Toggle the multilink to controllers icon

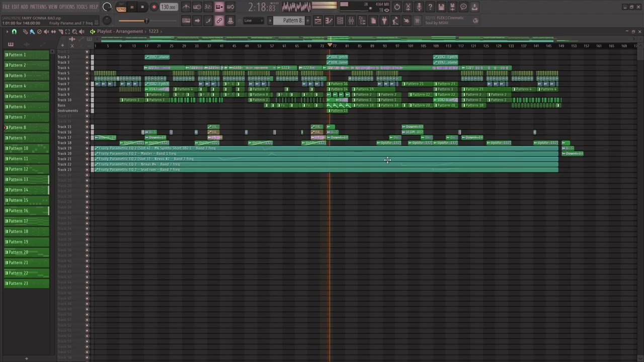[219, 21]
